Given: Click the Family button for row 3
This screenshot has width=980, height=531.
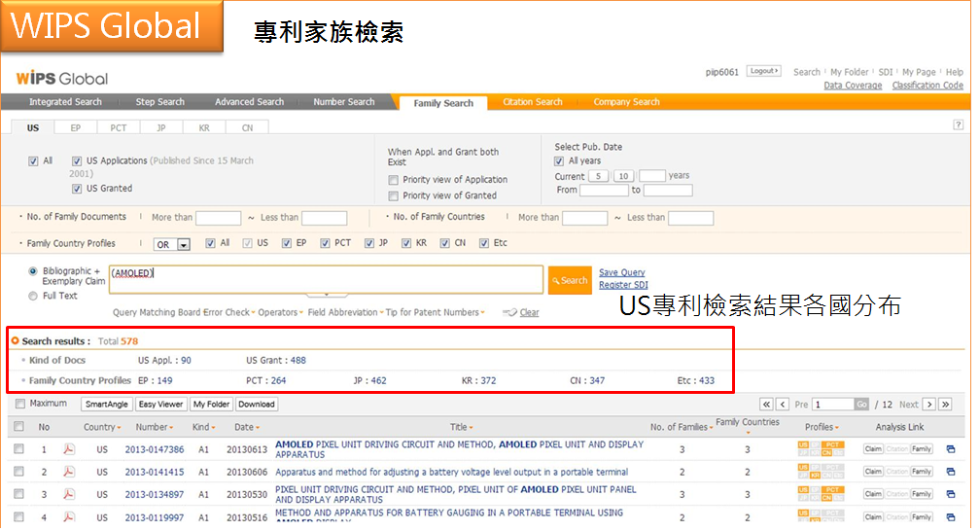Looking at the screenshot, I should (922, 494).
